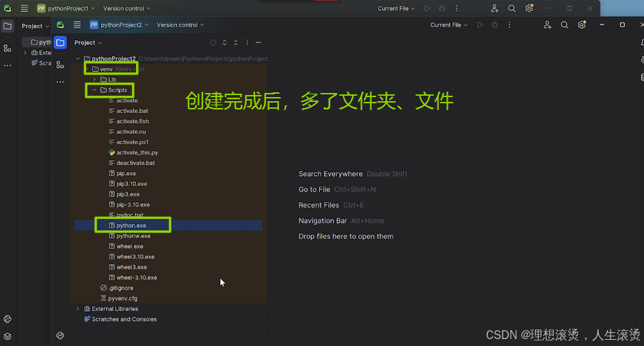Screen dimensions: 644x346
Task: Open Project view dropdown in pythonProject1 panel
Action: coord(36,26)
